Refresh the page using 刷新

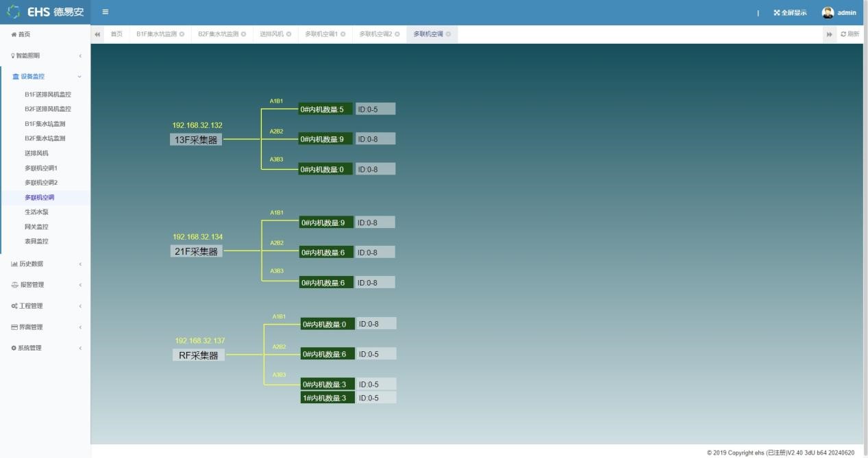click(x=850, y=34)
